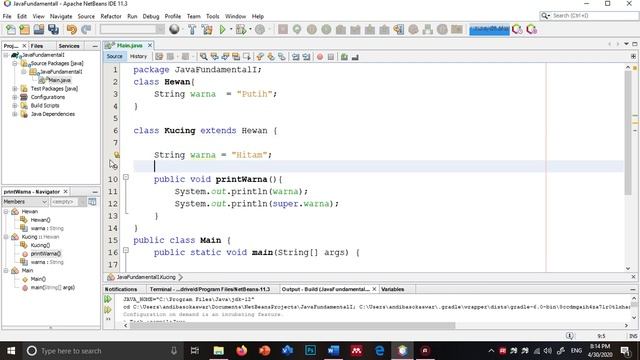The image size is (640, 360).
Task: Collapse the main method fold at line 16
Action: point(126,250)
